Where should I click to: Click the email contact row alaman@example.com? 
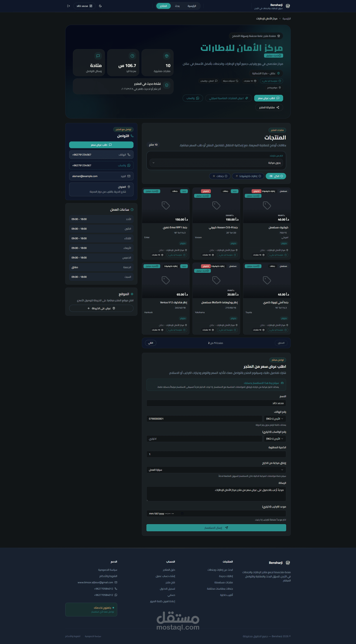pos(101,176)
